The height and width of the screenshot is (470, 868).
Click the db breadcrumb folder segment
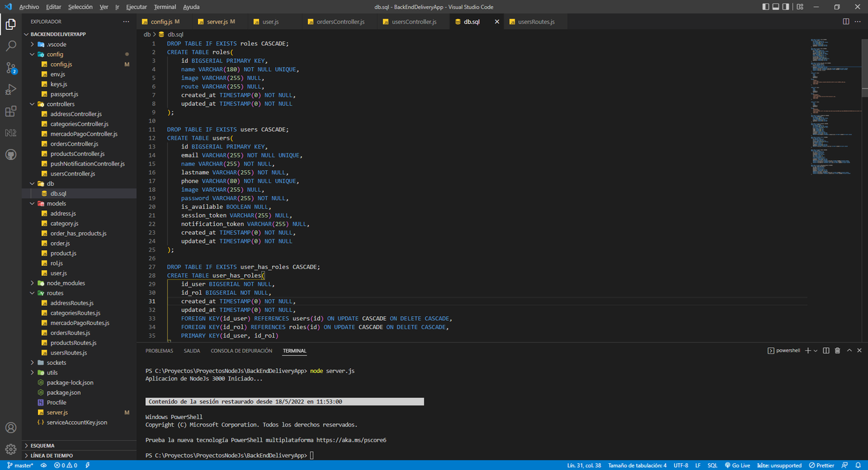[147, 34]
